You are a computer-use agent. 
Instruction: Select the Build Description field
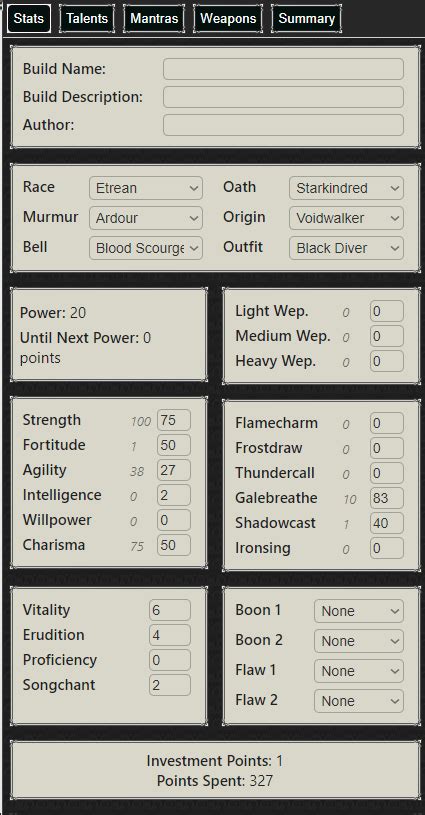click(x=283, y=97)
